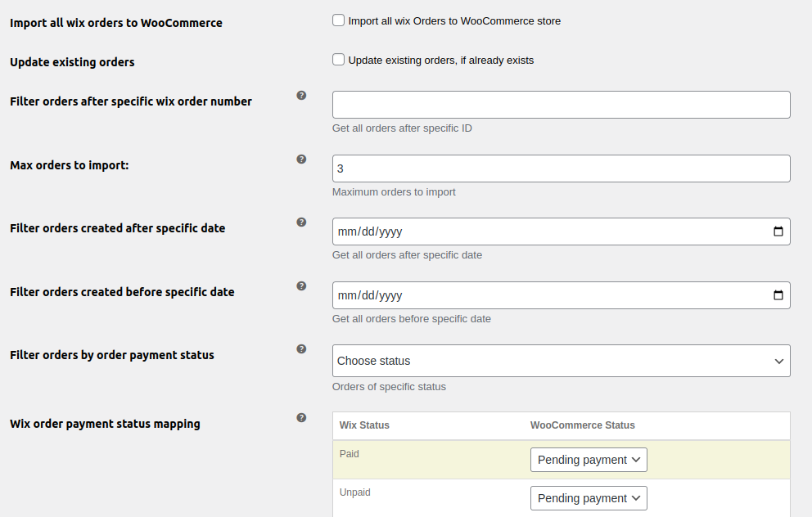Toggle checkbox via its 'Update existing orders' label
Image resolution: width=812 pixels, height=517 pixels.
point(442,60)
